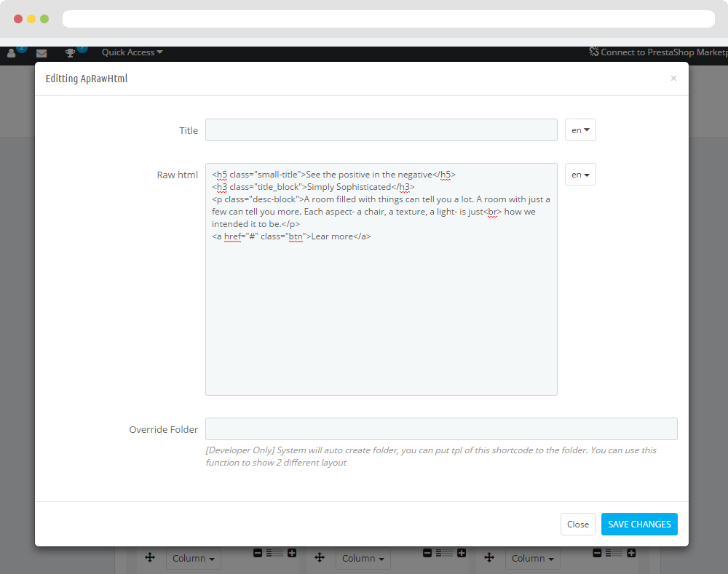This screenshot has height=574, width=728.
Task: Click the minus icon after the last Column dropdown
Action: pos(597,553)
